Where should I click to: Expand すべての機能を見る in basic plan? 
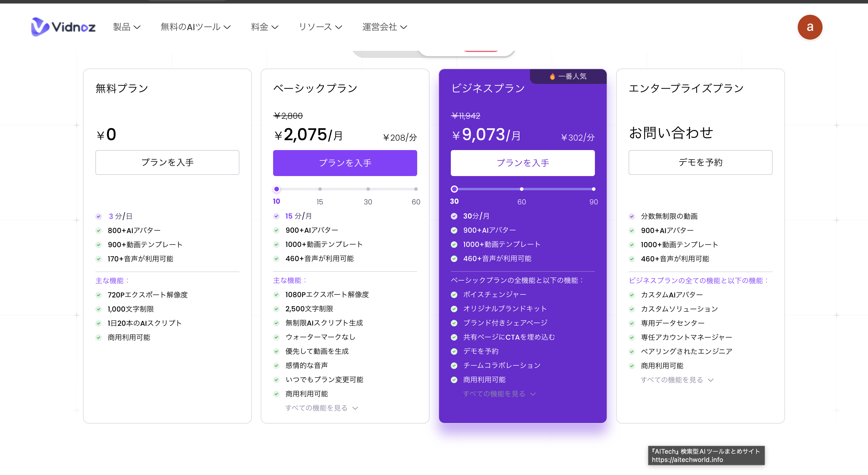tap(321, 408)
